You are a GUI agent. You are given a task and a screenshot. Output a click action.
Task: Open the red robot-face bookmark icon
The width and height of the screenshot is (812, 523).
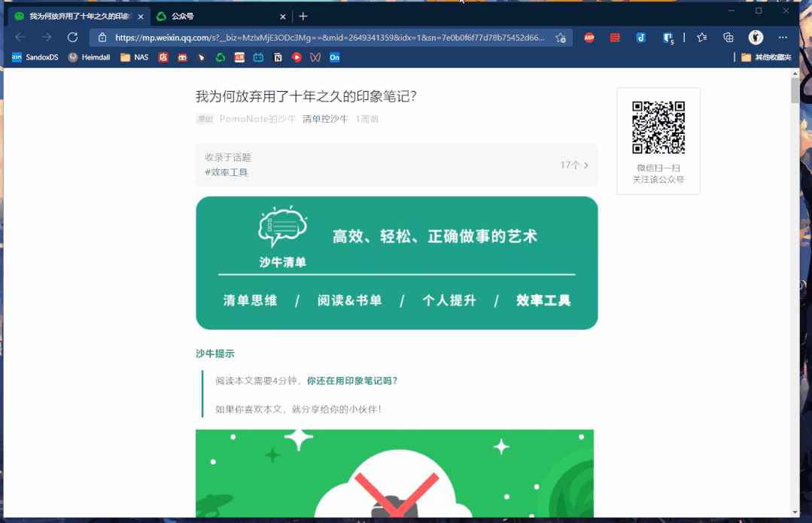182,57
